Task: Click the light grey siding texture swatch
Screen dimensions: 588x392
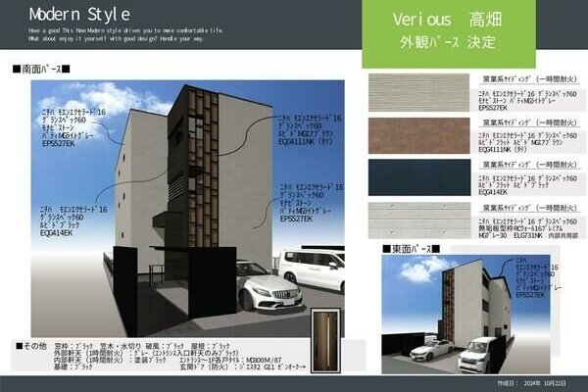Action: pos(418,93)
